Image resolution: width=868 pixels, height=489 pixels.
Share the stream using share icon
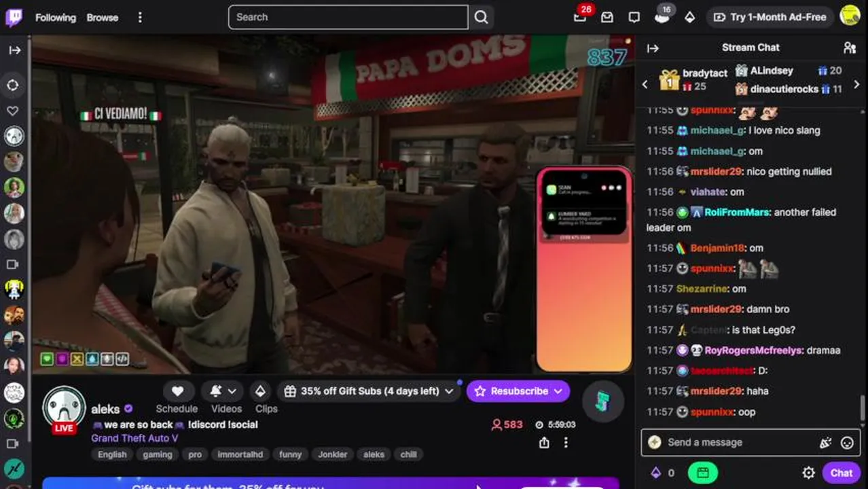[544, 443]
